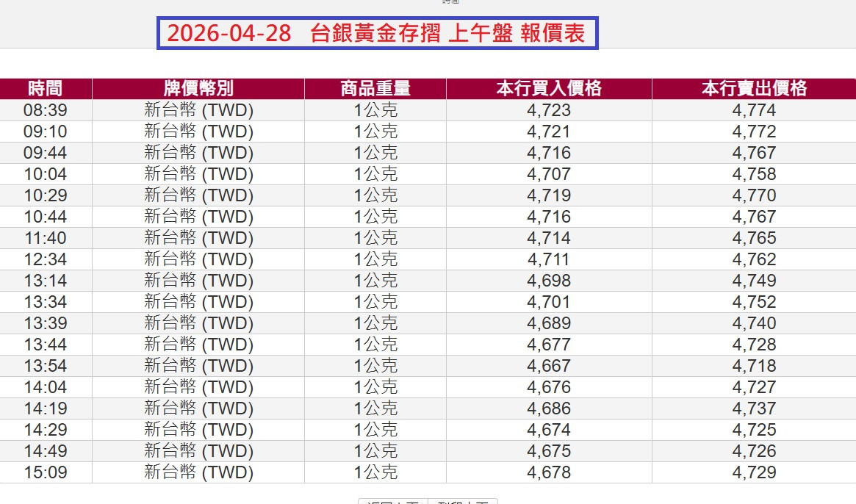
Task: Click sell price 4,728
Action: click(x=754, y=345)
